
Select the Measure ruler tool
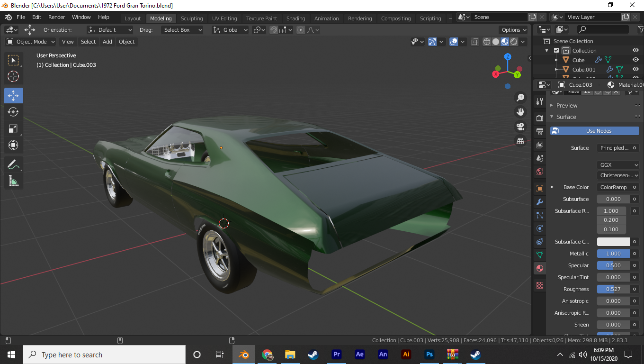point(13,181)
